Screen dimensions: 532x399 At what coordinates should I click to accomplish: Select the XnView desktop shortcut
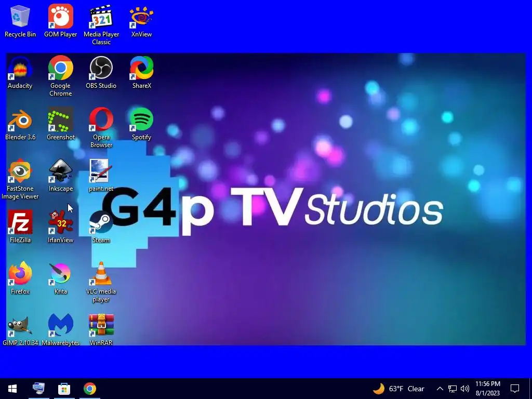coord(141,21)
